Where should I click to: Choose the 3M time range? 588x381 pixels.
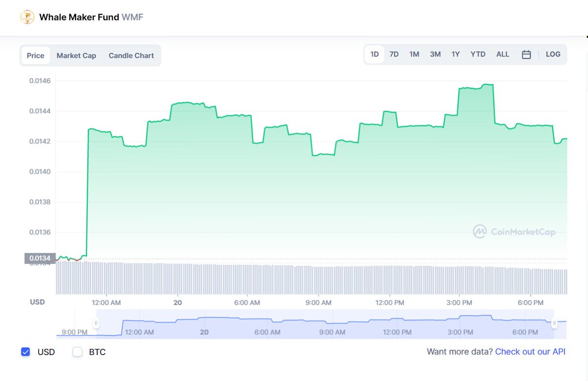point(435,54)
